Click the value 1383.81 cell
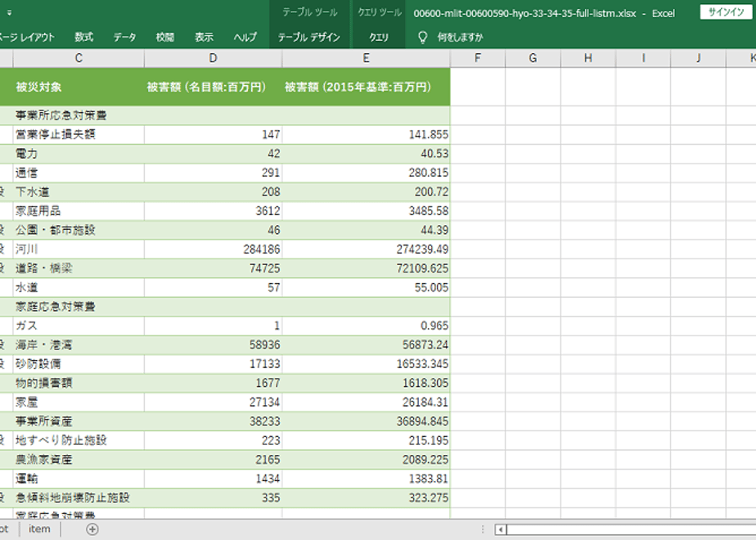This screenshot has width=756, height=540. (x=367, y=479)
